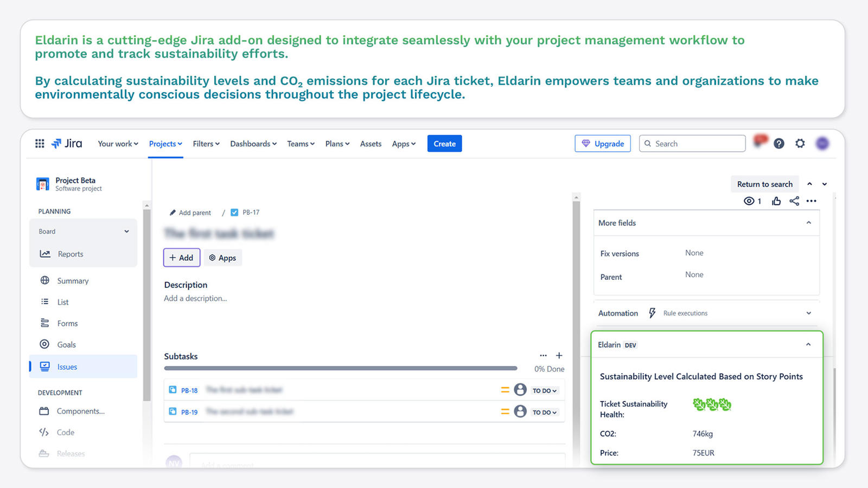Click the subtasks progress bar
This screenshot has width=868, height=488.
click(341, 368)
